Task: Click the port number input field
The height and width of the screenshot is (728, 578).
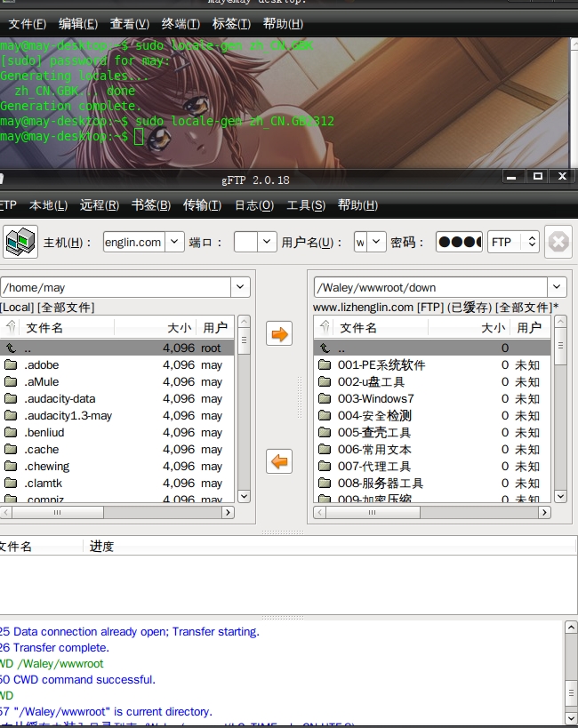Action: (x=245, y=242)
